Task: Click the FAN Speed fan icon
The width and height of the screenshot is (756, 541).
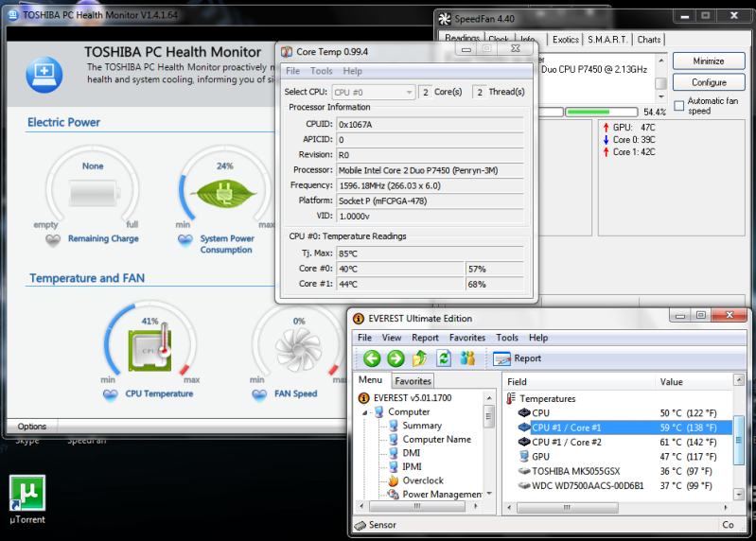Action: [298, 349]
